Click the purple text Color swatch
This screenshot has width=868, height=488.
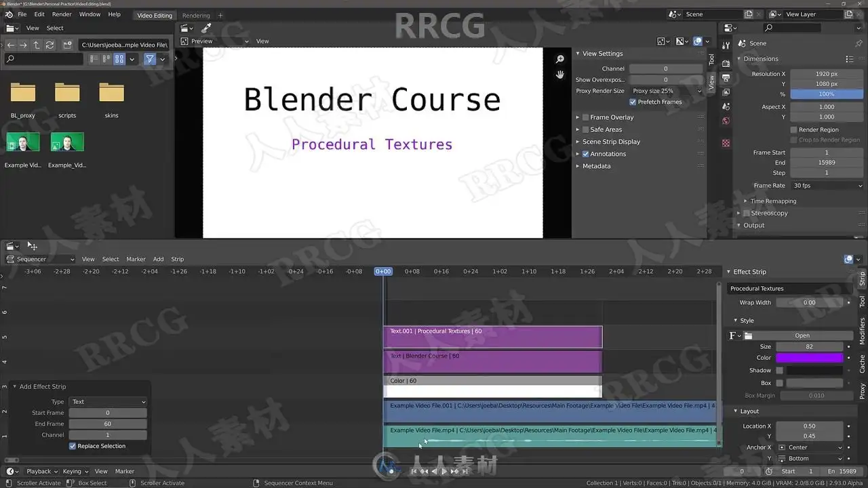[810, 358]
